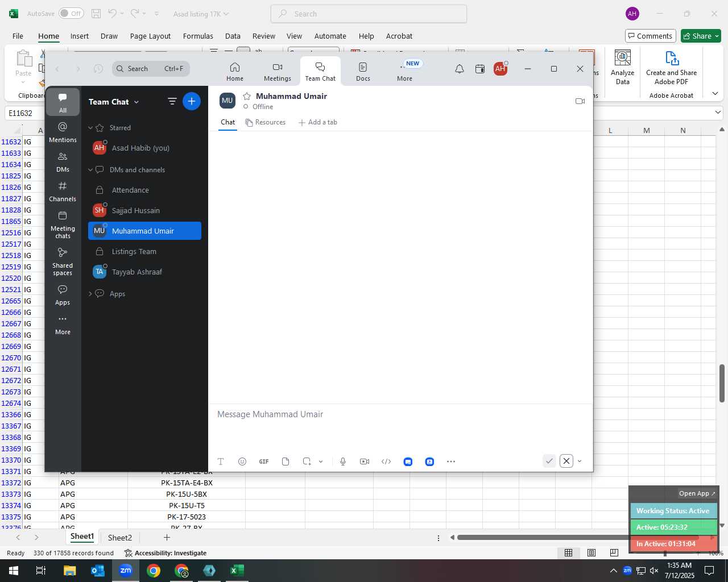The image size is (728, 582).
Task: Open Apps in left sidebar
Action: (63, 295)
